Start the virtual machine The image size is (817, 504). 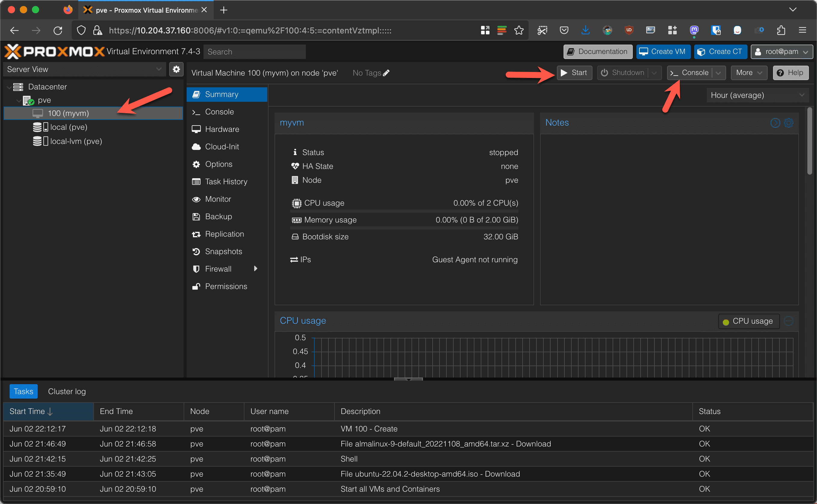[x=574, y=73]
